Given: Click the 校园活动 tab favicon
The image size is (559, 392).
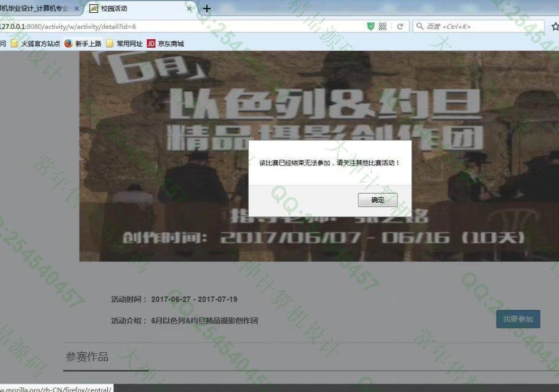Looking at the screenshot, I should coord(94,9).
